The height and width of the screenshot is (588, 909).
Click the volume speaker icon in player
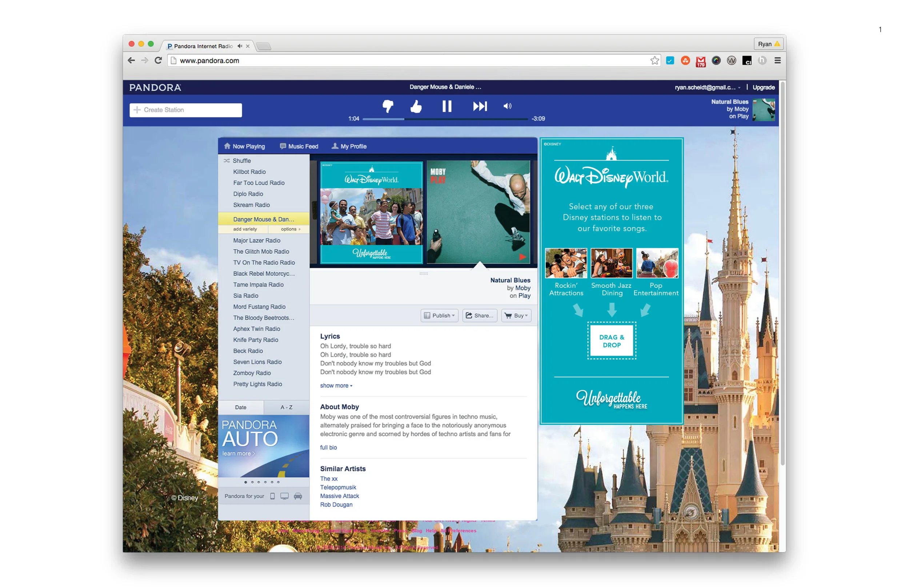click(x=507, y=106)
